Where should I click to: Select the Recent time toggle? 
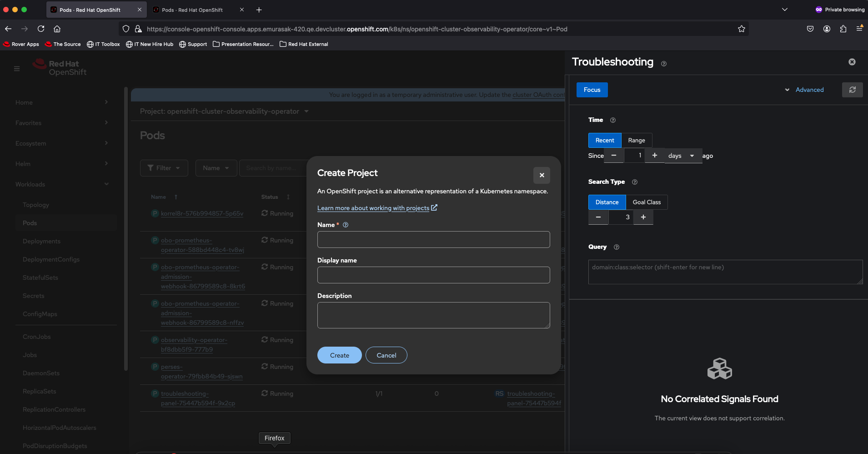[604, 140]
